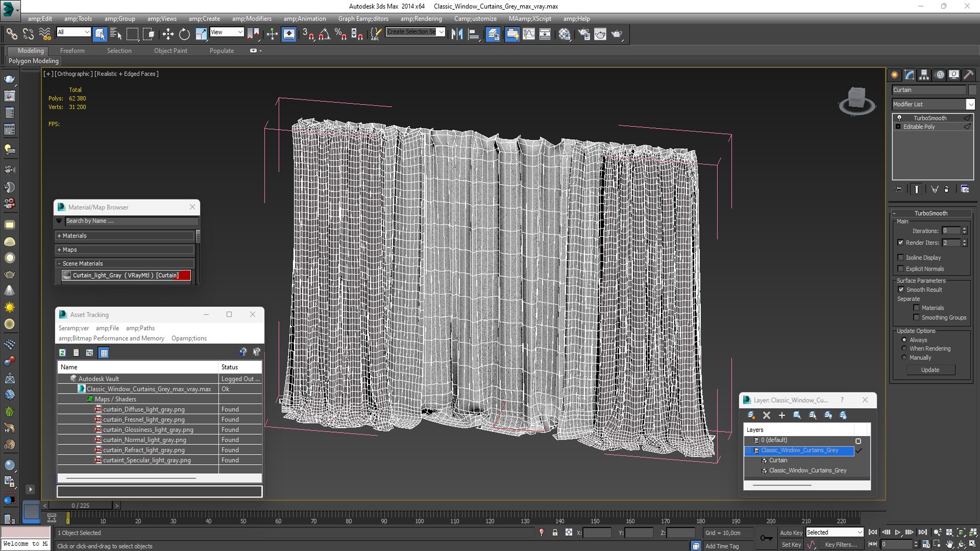Select the Always update option

(904, 340)
